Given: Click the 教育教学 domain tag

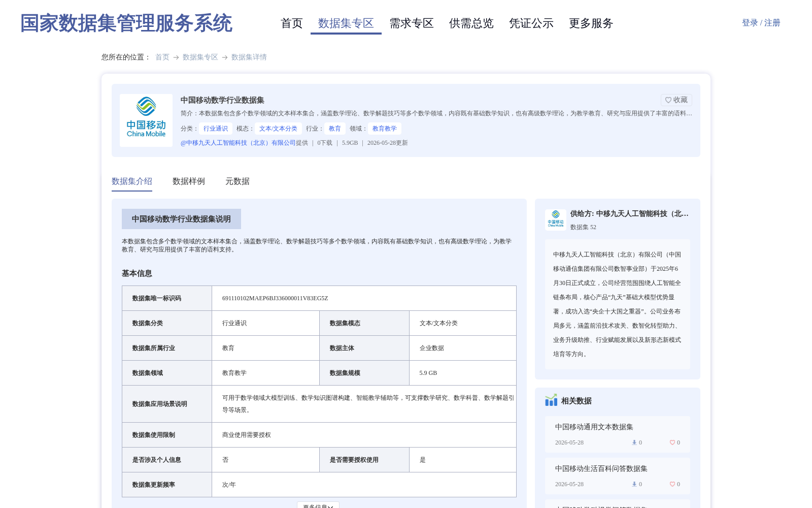Looking at the screenshot, I should (x=385, y=129).
